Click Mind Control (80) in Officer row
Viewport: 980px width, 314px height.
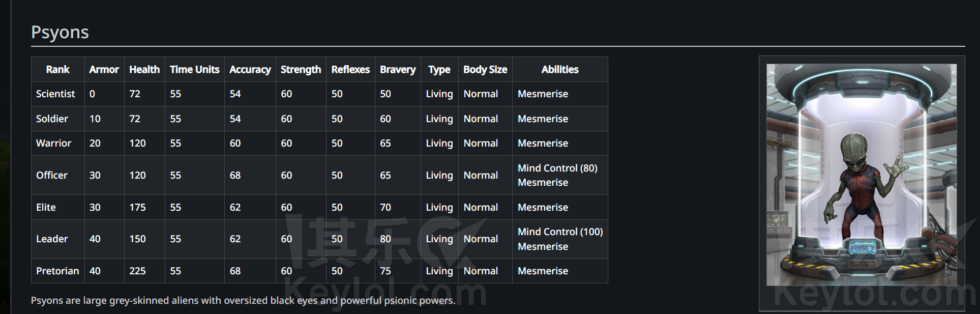pos(557,168)
